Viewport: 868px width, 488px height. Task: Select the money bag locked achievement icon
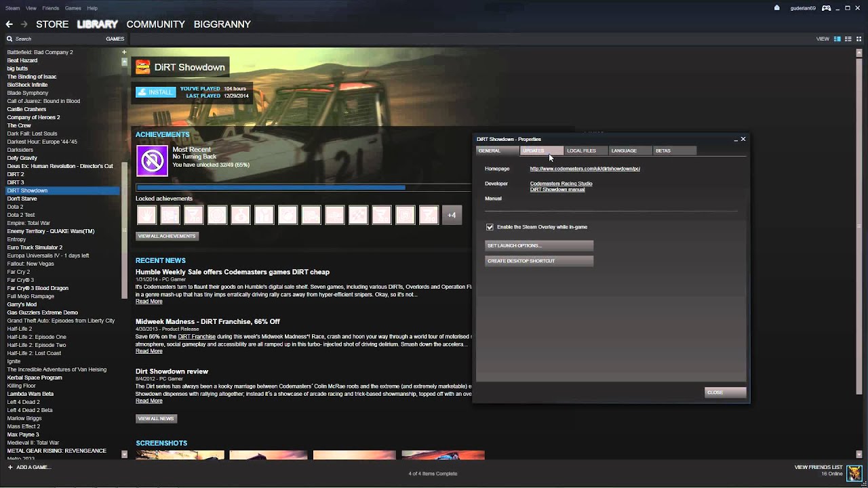click(241, 216)
